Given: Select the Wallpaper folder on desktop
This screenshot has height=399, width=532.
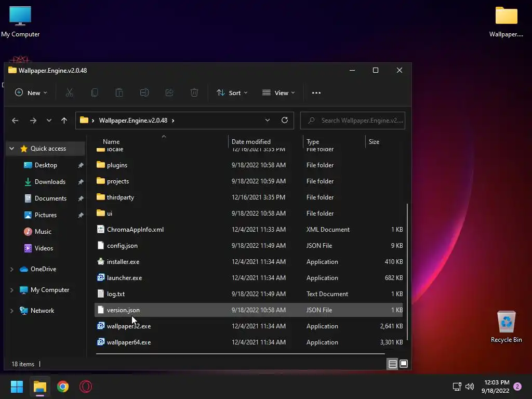Looking at the screenshot, I should 506,22.
